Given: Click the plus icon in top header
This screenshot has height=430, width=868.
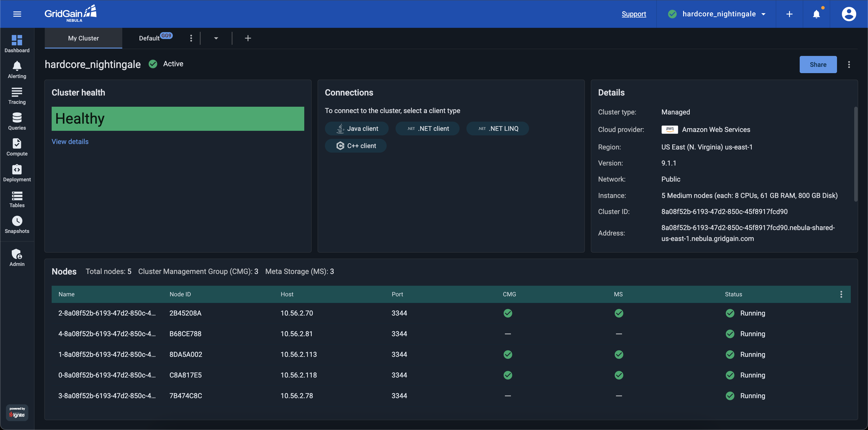Looking at the screenshot, I should coord(789,14).
